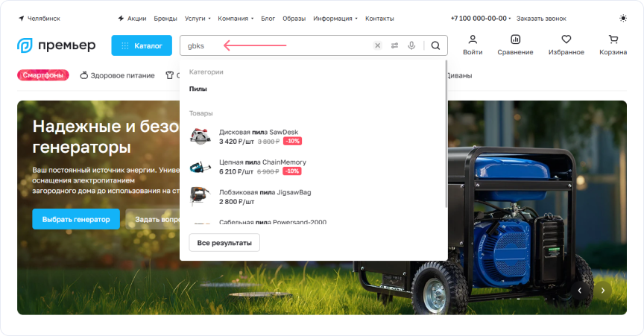
Task: Open Цепная пила ChainMemory product
Action: point(262,162)
